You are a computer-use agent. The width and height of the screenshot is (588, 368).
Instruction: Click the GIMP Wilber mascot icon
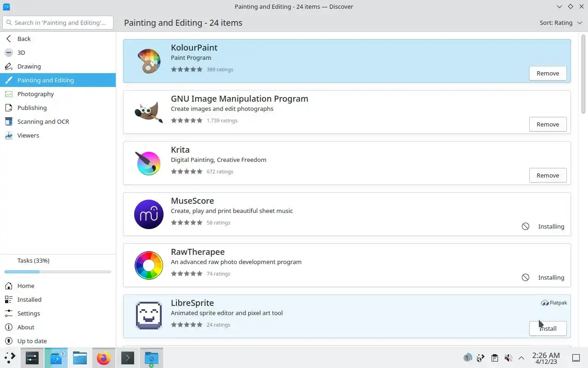pos(149,112)
